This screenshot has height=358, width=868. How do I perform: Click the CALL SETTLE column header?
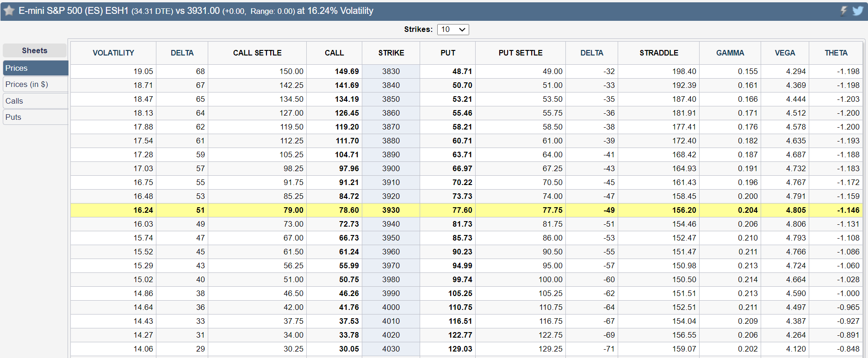point(257,53)
